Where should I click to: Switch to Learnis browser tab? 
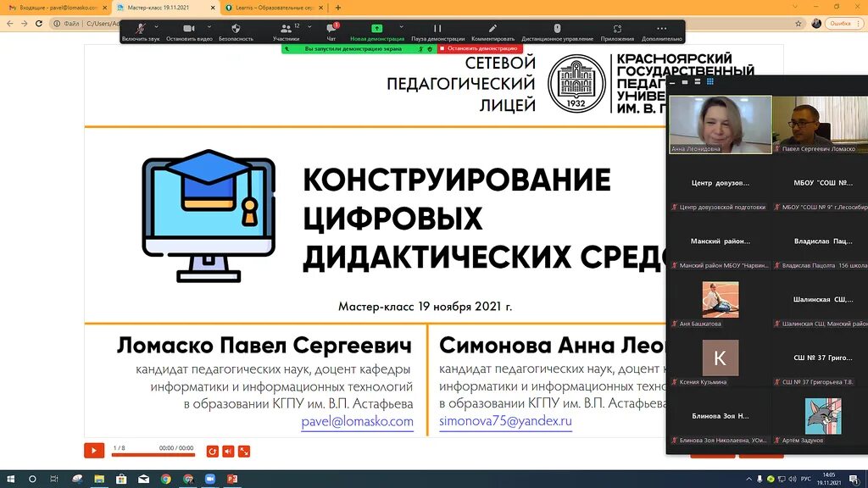click(x=274, y=8)
